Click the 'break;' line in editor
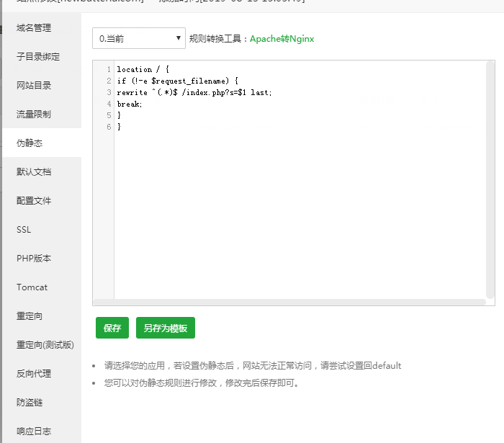504x443 pixels. click(x=129, y=104)
